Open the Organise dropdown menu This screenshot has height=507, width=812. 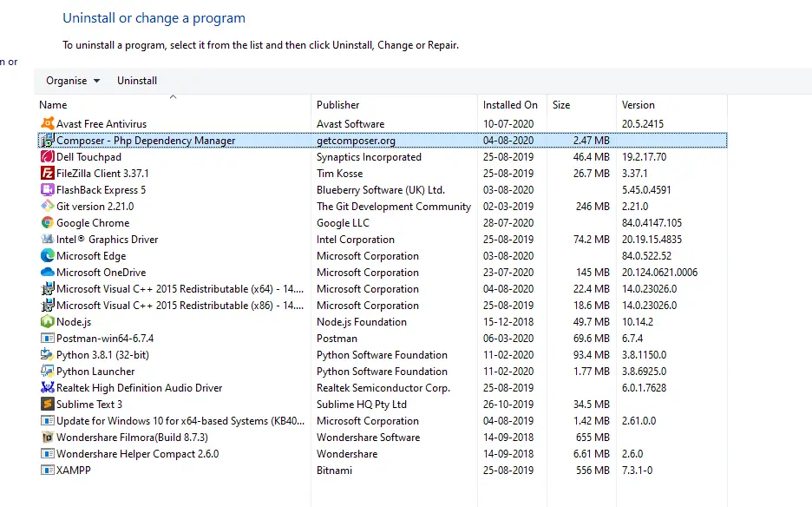73,81
